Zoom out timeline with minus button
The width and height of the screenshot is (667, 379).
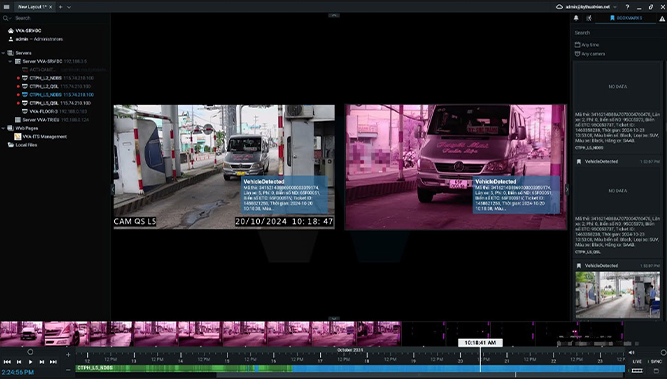[68, 370]
